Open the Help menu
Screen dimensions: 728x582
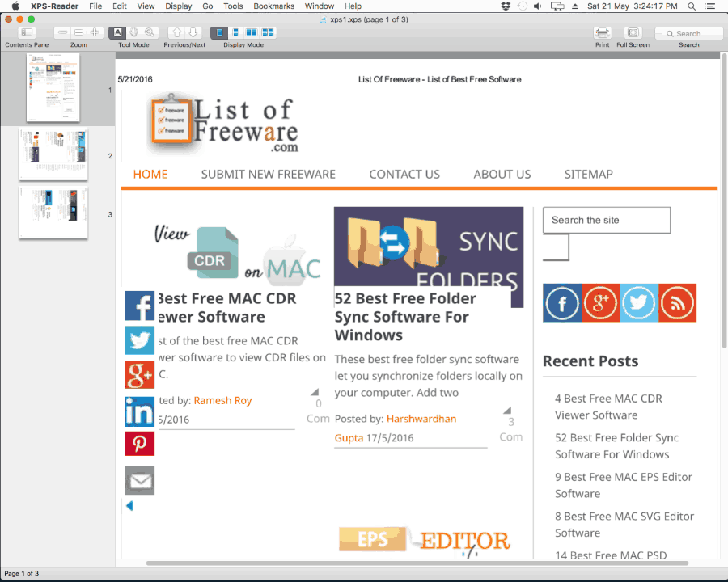tap(353, 6)
